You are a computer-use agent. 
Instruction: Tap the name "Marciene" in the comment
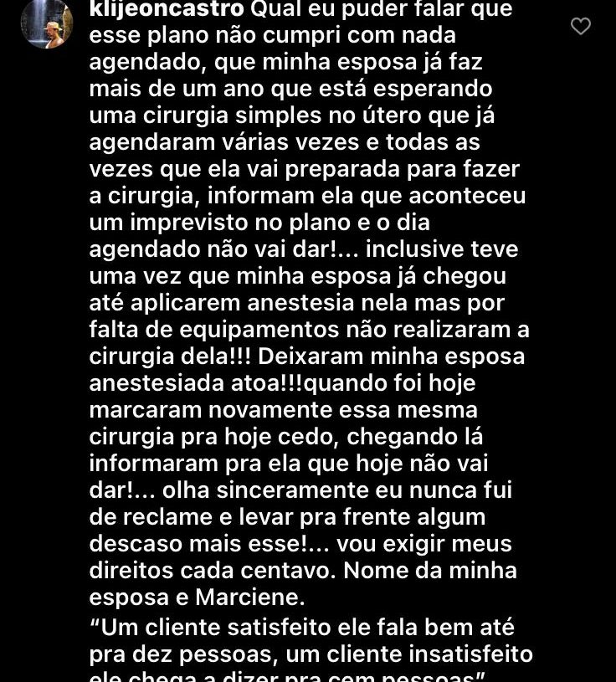coord(247,597)
